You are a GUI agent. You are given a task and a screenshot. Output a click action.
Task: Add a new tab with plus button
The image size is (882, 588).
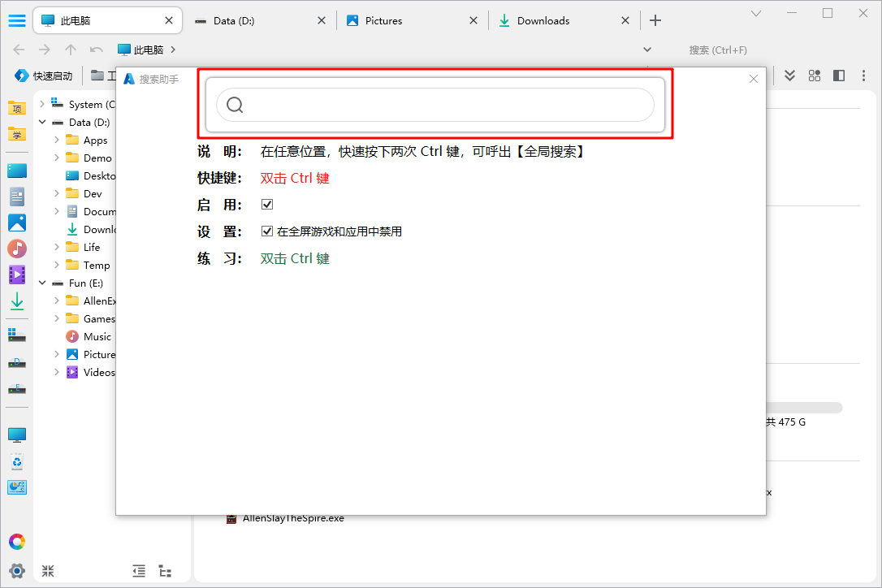click(655, 21)
